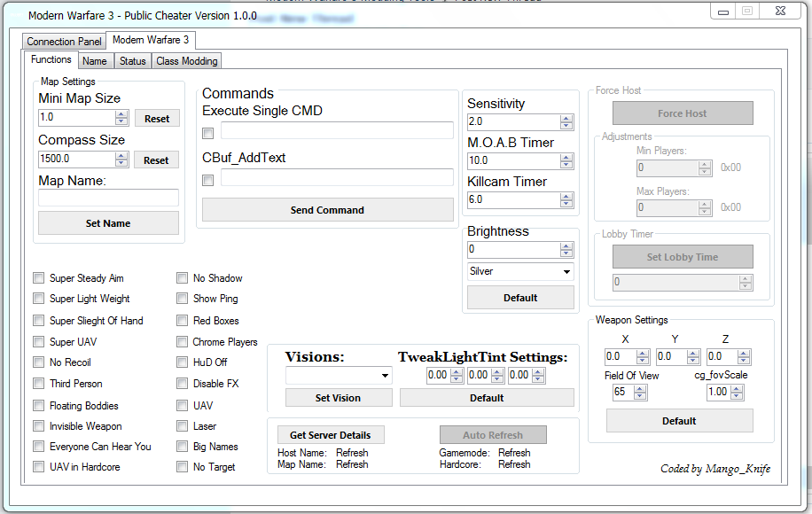This screenshot has height=514, width=812.
Task: Toggle the Super UAV checkbox
Action: click(x=38, y=341)
